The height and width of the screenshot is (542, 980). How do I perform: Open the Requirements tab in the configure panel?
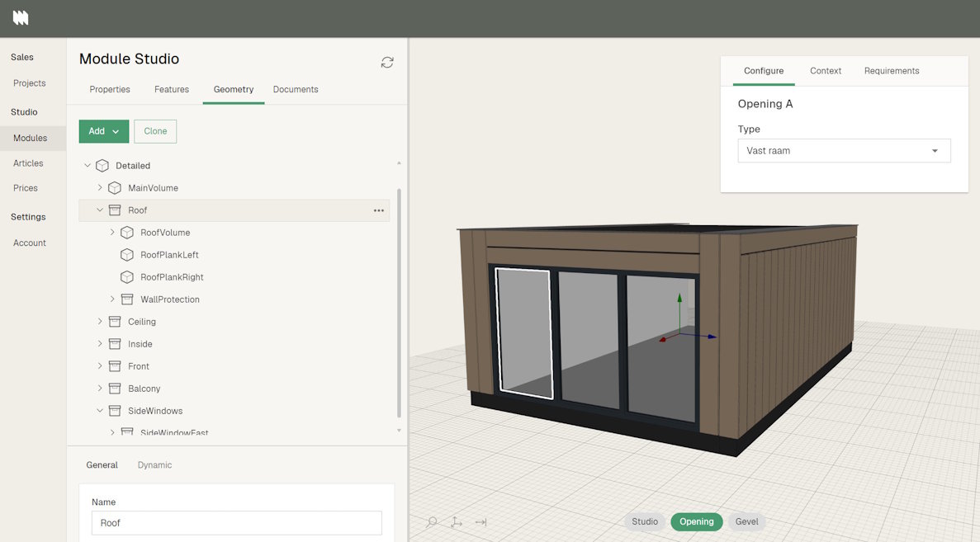[891, 71]
